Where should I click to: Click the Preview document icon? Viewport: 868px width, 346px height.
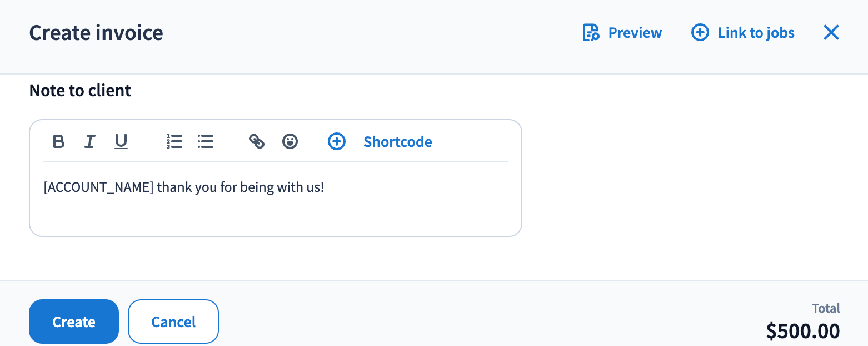[591, 33]
